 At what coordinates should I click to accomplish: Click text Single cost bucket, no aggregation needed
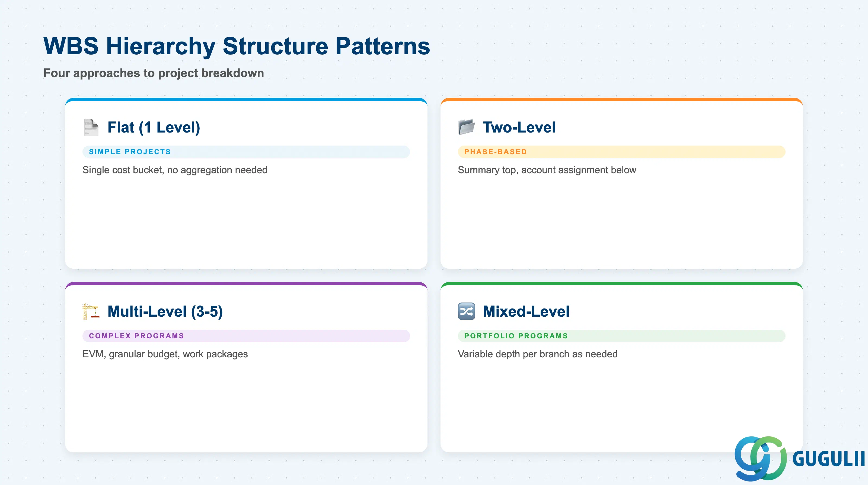[175, 170]
